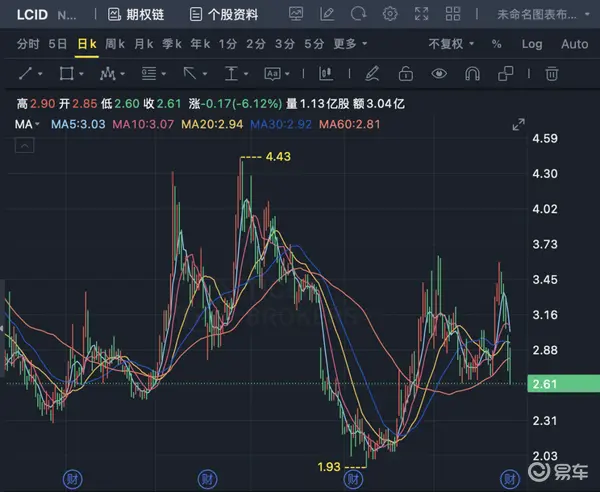Switch to the 1分 one-minute tab
This screenshot has height=492, width=600.
pos(228,44)
